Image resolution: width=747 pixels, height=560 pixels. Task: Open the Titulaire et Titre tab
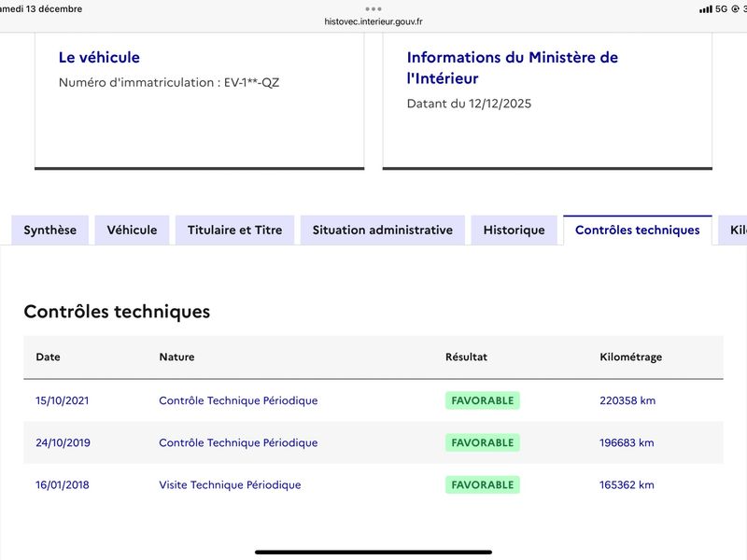tap(235, 230)
